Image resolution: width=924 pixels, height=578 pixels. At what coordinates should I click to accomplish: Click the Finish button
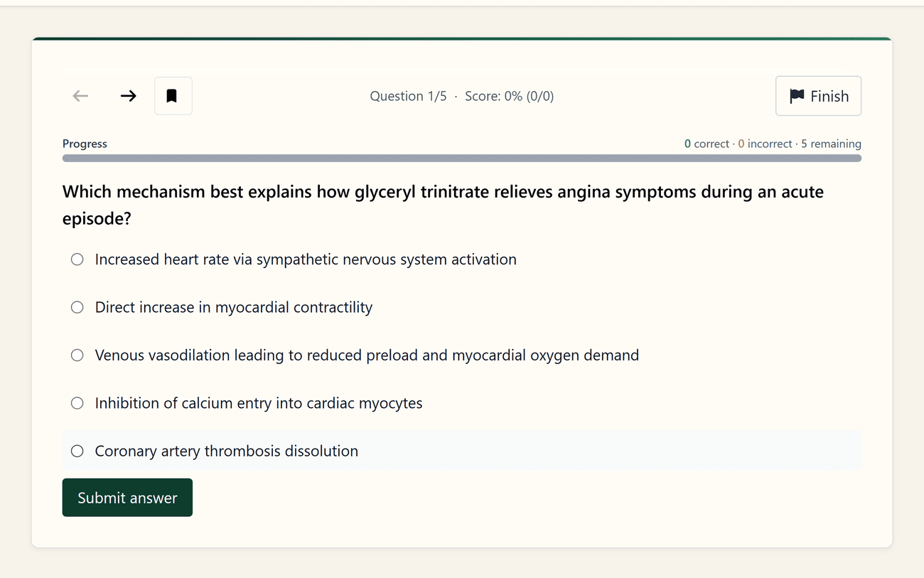818,96
